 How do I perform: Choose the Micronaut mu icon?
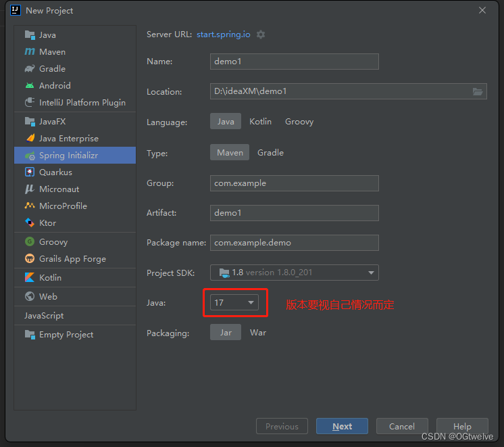click(x=30, y=189)
